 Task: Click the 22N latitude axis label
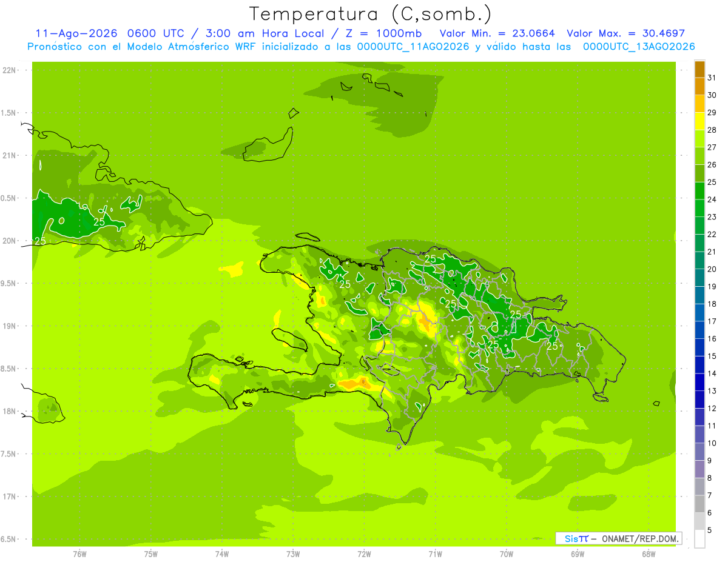point(11,70)
